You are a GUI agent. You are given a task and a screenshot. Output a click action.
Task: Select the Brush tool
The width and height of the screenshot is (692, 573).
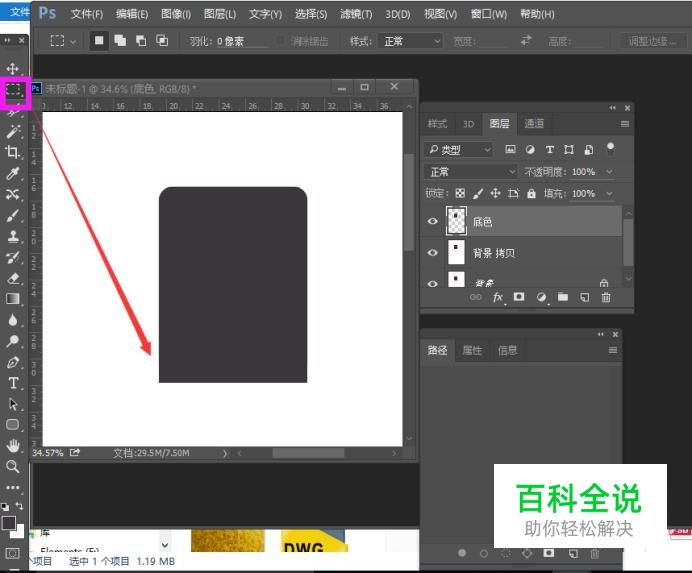click(x=12, y=215)
